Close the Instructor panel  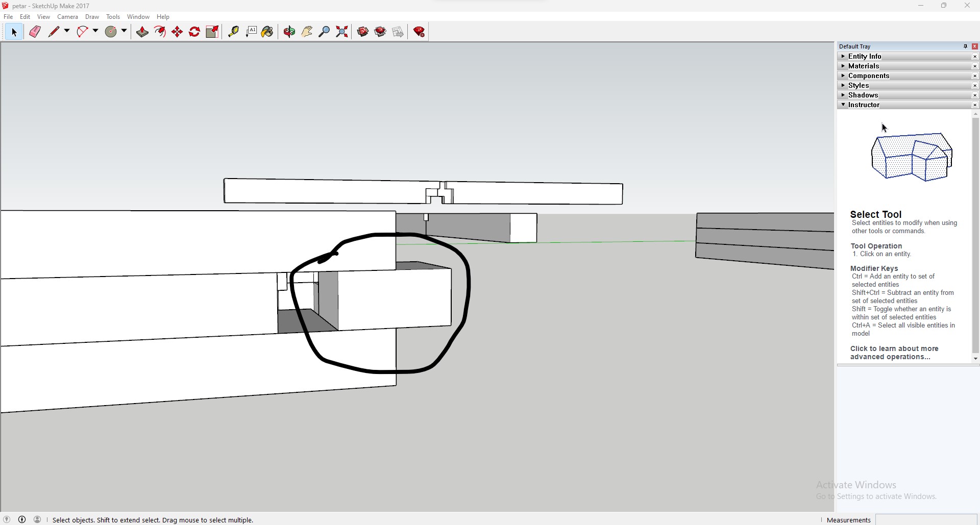(975, 105)
